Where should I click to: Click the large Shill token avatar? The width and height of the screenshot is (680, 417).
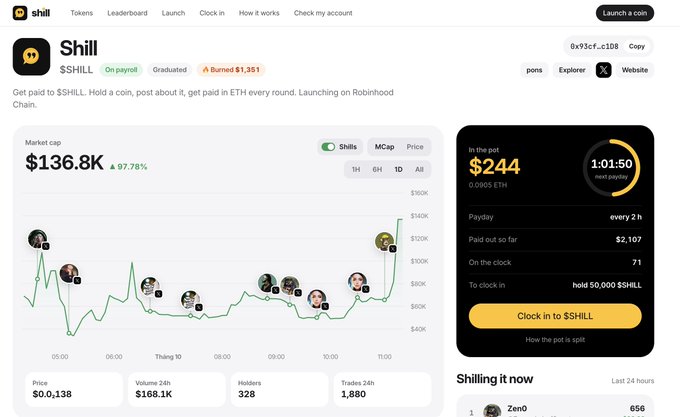click(x=31, y=57)
